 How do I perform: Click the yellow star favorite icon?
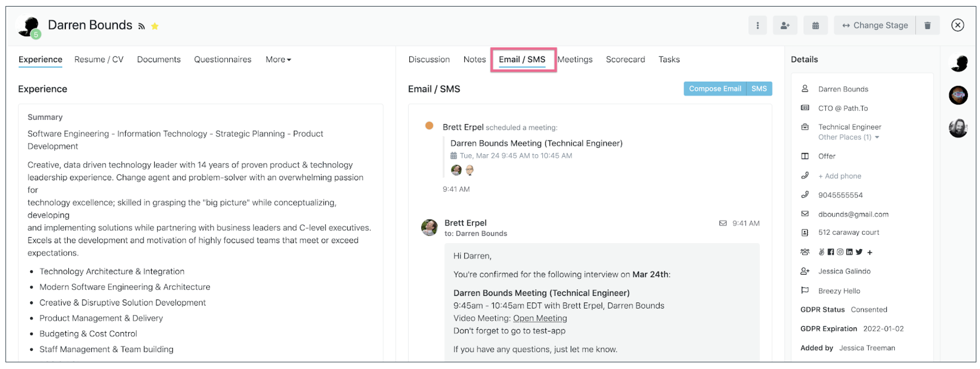[154, 26]
